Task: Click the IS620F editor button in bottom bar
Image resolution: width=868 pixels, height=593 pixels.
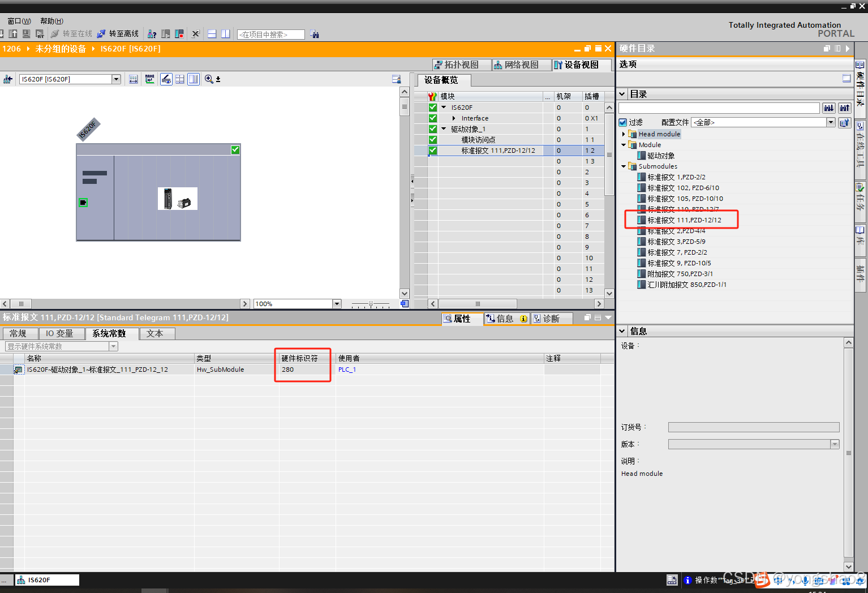Action: [47, 580]
